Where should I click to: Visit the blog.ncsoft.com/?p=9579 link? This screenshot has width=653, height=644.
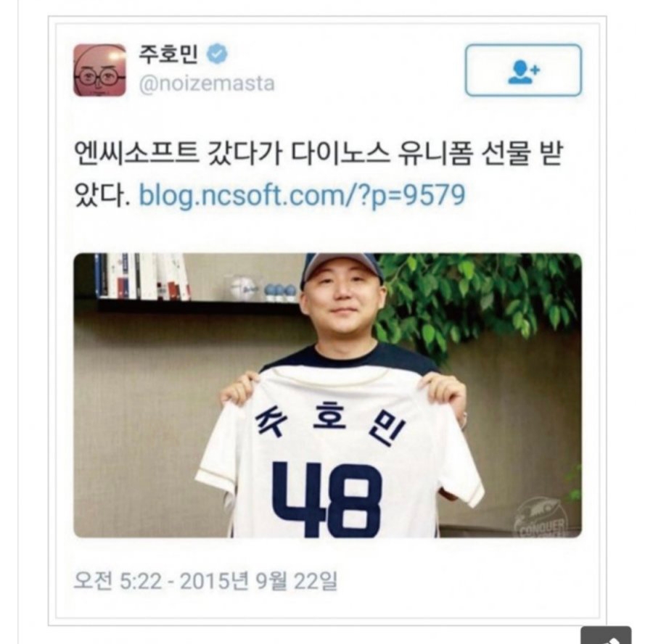(x=302, y=195)
